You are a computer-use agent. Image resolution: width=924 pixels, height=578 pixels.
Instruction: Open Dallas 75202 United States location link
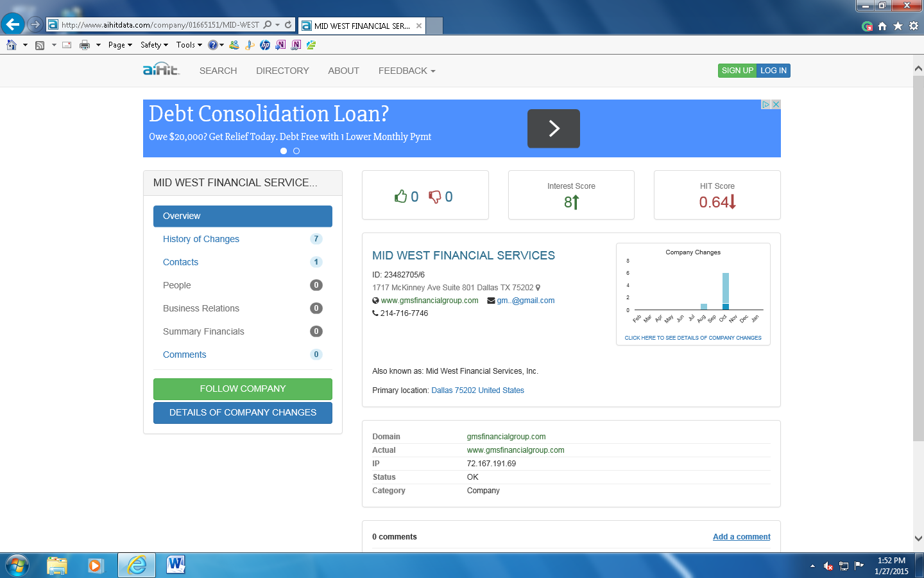point(477,390)
